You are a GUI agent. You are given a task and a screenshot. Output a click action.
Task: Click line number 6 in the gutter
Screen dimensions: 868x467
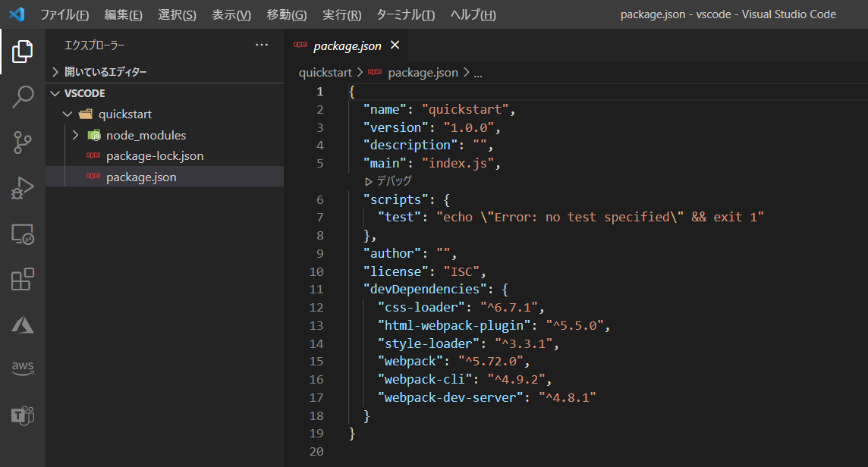320,199
